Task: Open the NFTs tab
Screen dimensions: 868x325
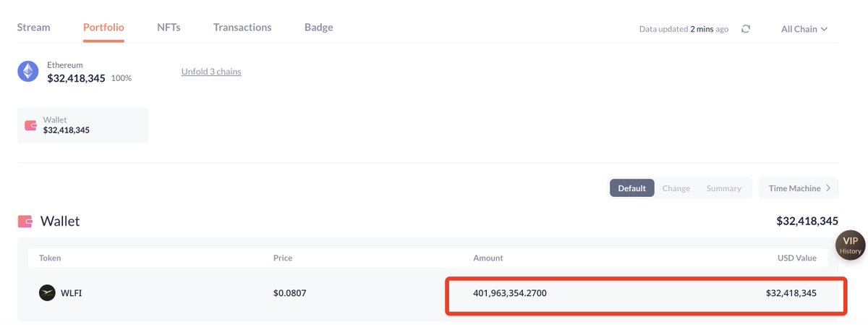Action: [x=169, y=28]
